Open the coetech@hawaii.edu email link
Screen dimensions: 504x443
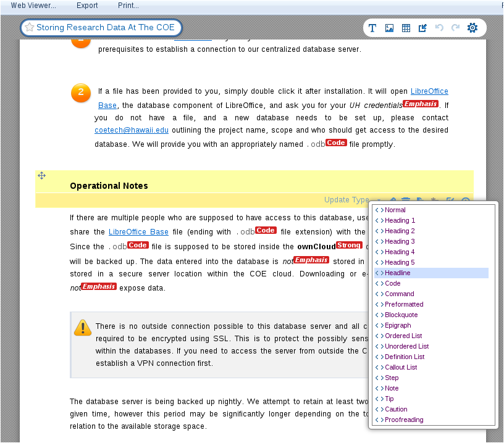pyautogui.click(x=132, y=130)
